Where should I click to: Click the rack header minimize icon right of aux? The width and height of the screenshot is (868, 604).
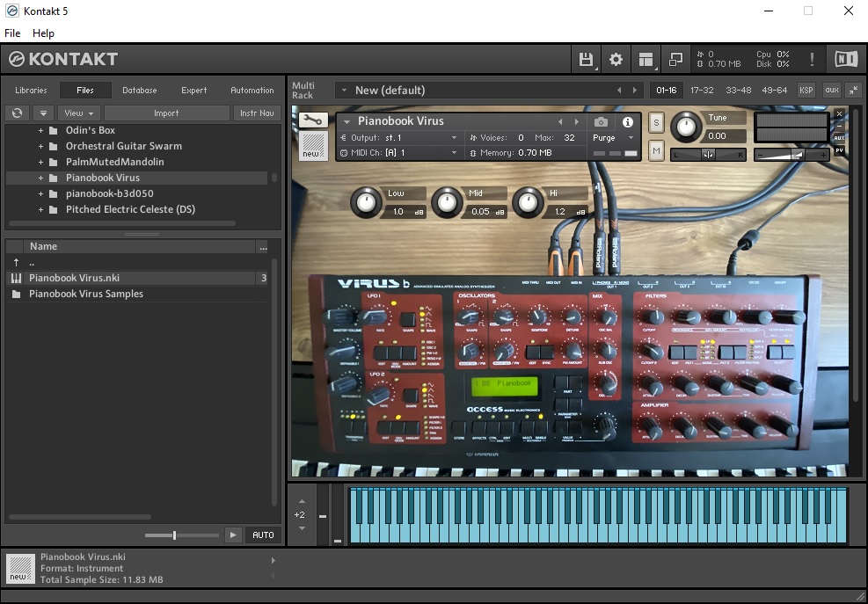point(854,91)
